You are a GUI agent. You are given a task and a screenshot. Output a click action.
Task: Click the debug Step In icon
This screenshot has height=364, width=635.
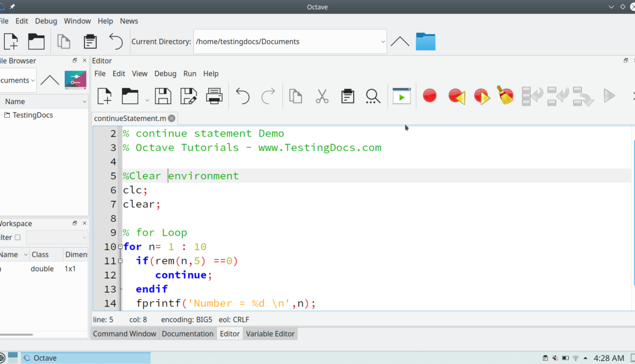[x=558, y=96]
